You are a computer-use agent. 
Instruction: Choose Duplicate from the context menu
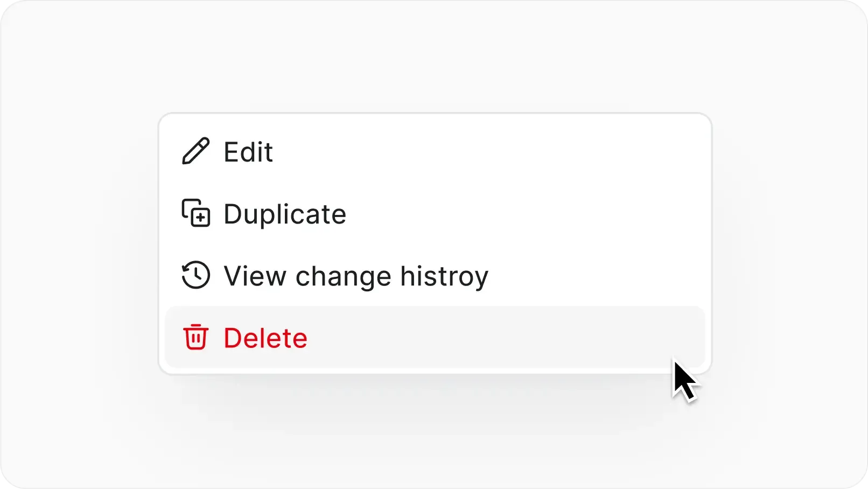click(x=285, y=214)
